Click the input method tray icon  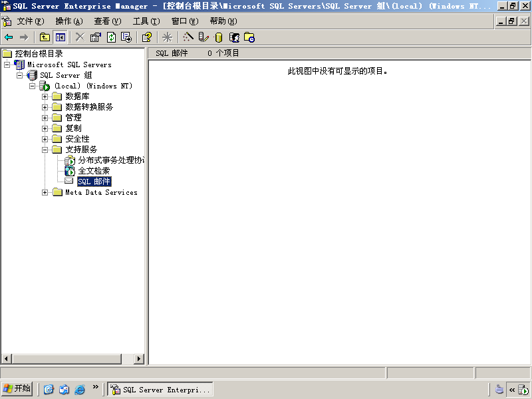499,389
